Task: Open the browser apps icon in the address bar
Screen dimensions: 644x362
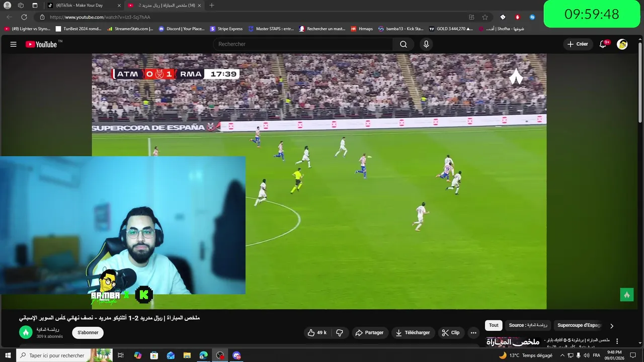Action: (471, 17)
